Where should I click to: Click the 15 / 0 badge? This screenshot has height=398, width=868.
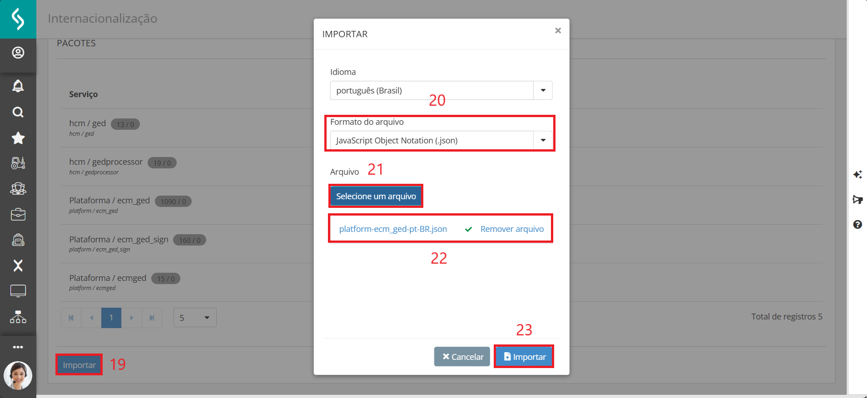[x=166, y=279]
